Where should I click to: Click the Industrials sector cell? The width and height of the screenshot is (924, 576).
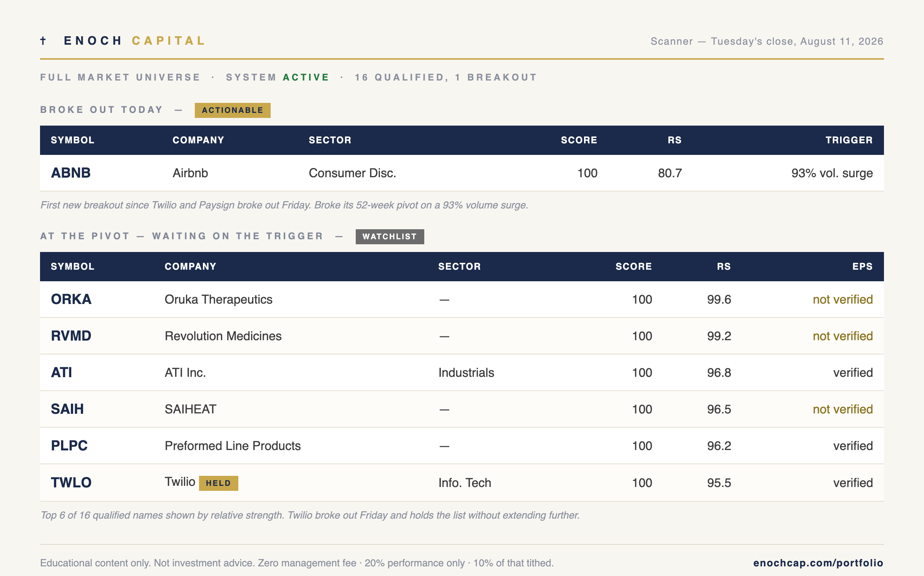(x=466, y=373)
